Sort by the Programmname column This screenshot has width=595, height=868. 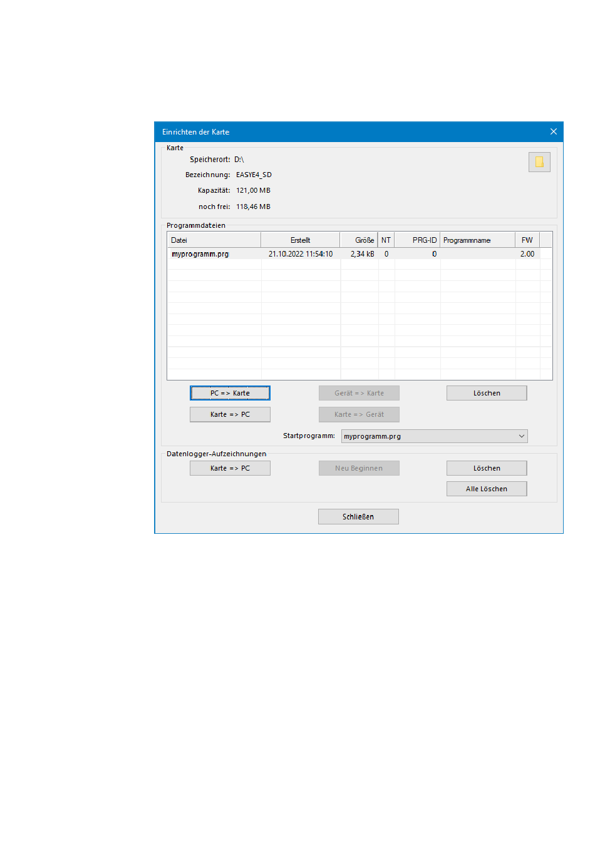click(477, 240)
